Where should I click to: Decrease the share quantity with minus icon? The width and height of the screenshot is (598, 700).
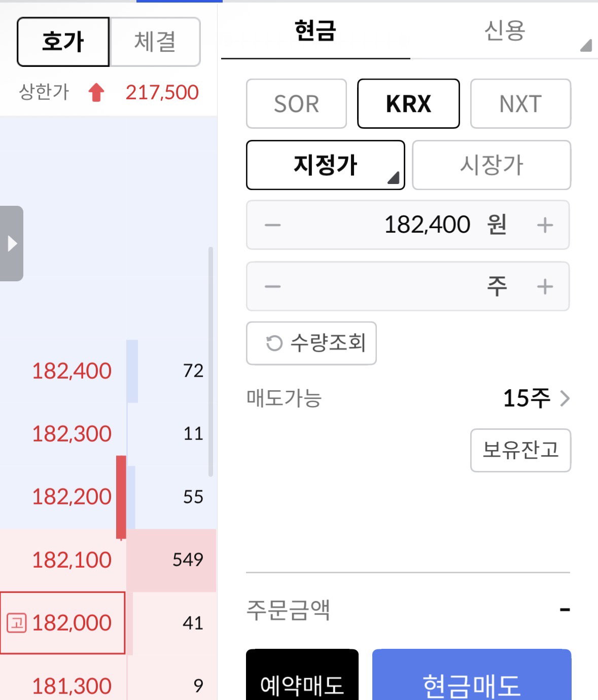coord(273,286)
